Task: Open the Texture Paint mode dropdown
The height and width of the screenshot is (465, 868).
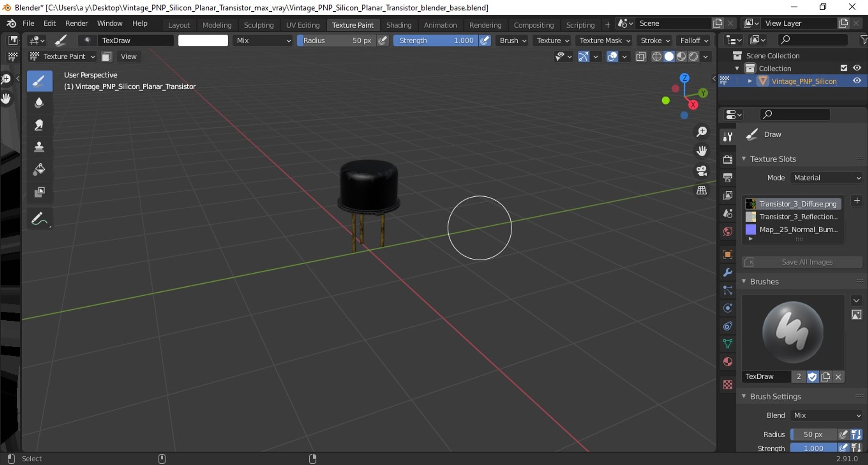Action: [63, 57]
